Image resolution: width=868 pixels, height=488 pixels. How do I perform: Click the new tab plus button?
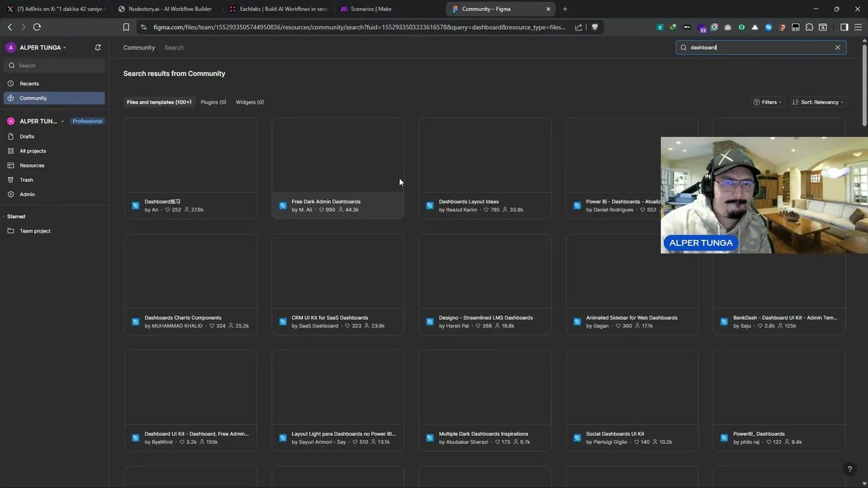pos(565,9)
